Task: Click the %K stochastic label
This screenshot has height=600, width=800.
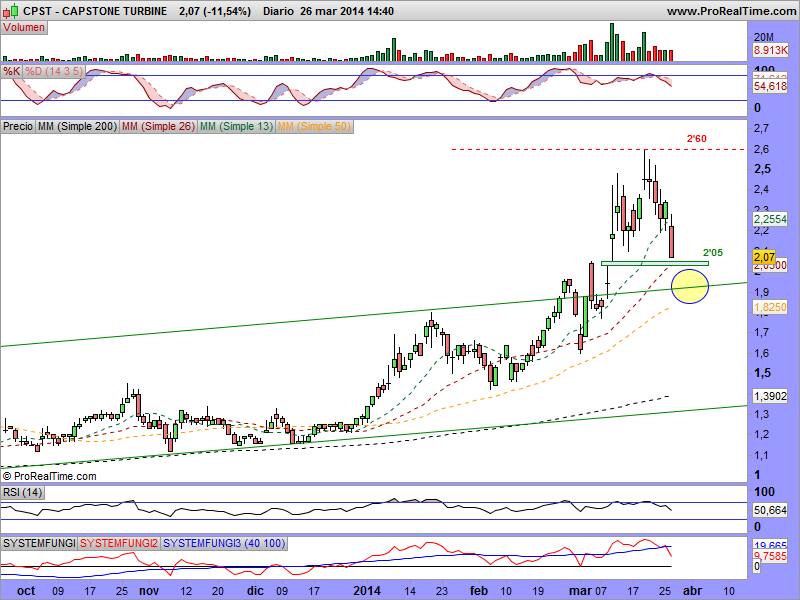Action: pos(11,72)
